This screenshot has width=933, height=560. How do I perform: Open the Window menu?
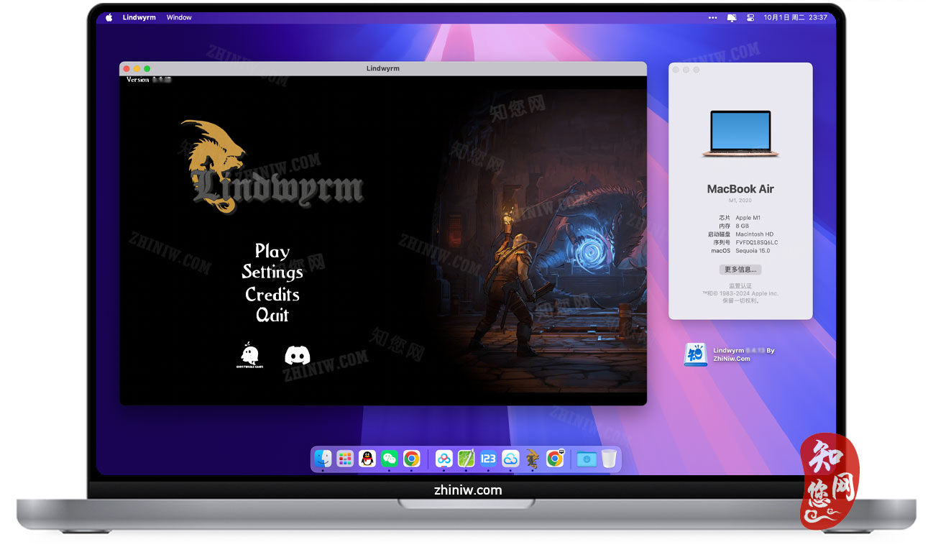179,17
